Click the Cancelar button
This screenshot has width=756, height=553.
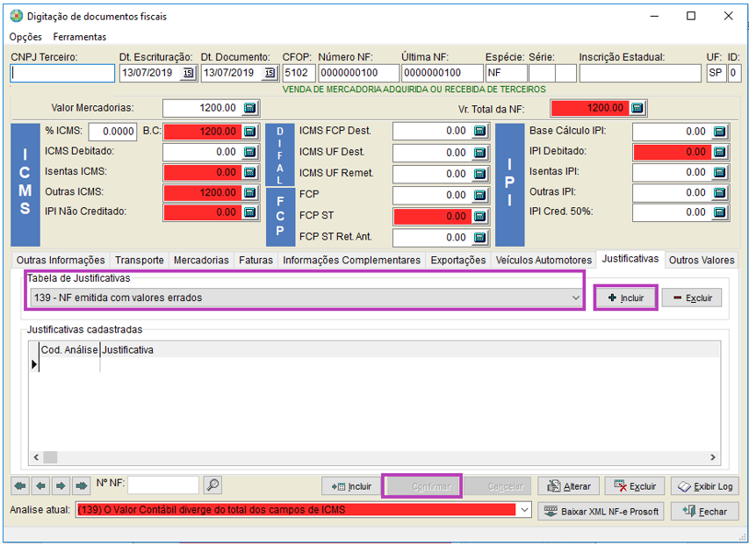(x=498, y=486)
